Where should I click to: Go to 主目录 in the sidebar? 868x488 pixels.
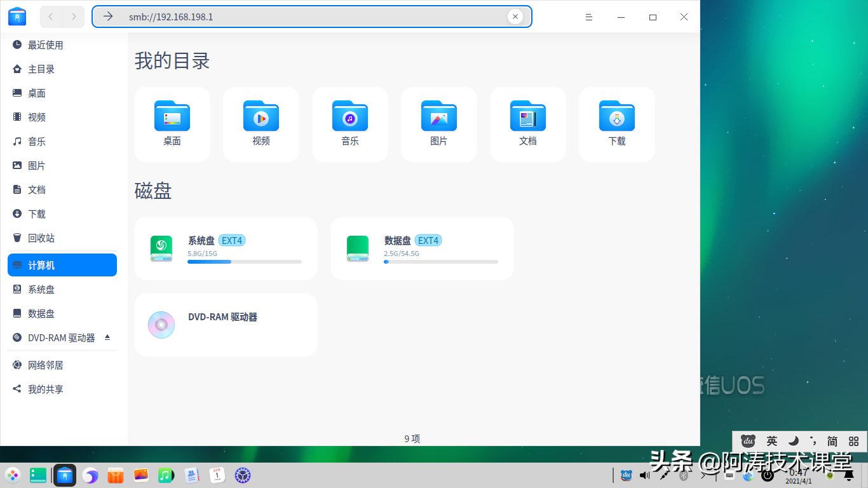pos(62,69)
